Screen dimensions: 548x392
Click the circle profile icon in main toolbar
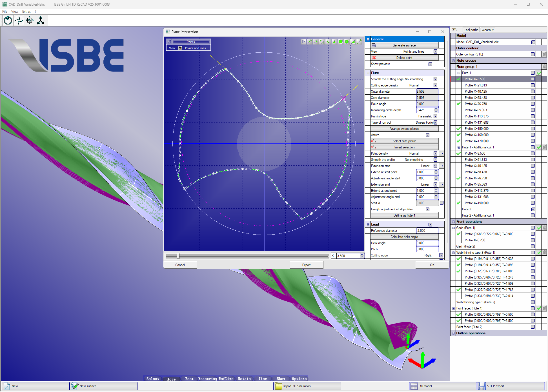tap(8, 21)
